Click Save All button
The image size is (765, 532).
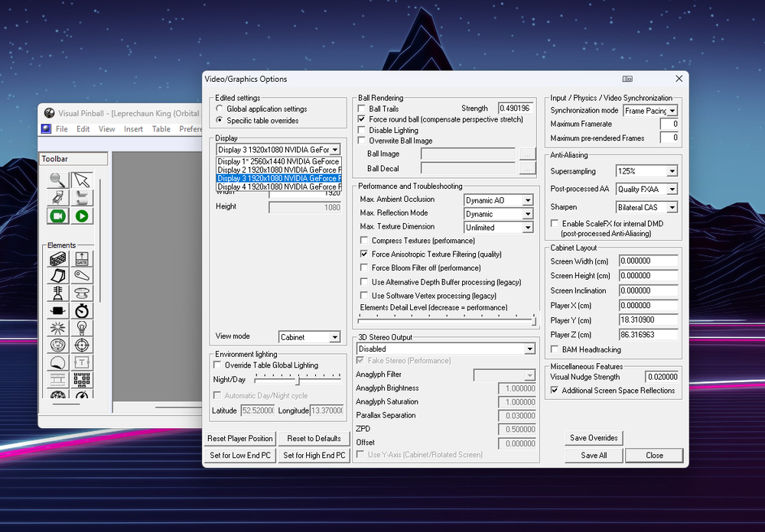click(x=594, y=455)
